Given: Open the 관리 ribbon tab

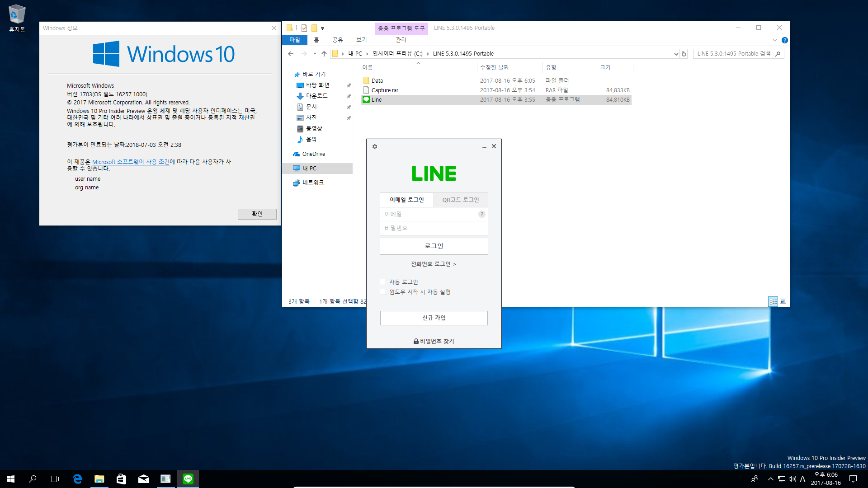Looking at the screenshot, I should 401,40.
